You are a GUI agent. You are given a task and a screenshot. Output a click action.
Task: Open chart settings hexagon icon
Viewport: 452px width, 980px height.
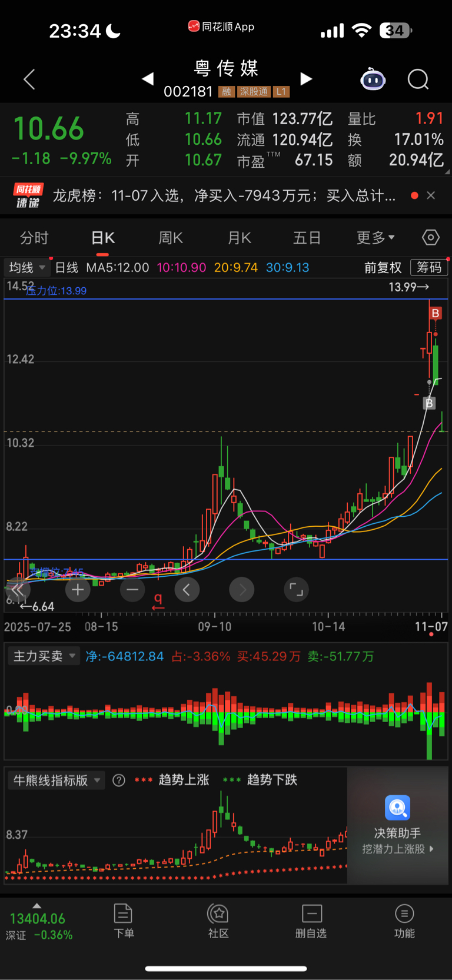[431, 237]
